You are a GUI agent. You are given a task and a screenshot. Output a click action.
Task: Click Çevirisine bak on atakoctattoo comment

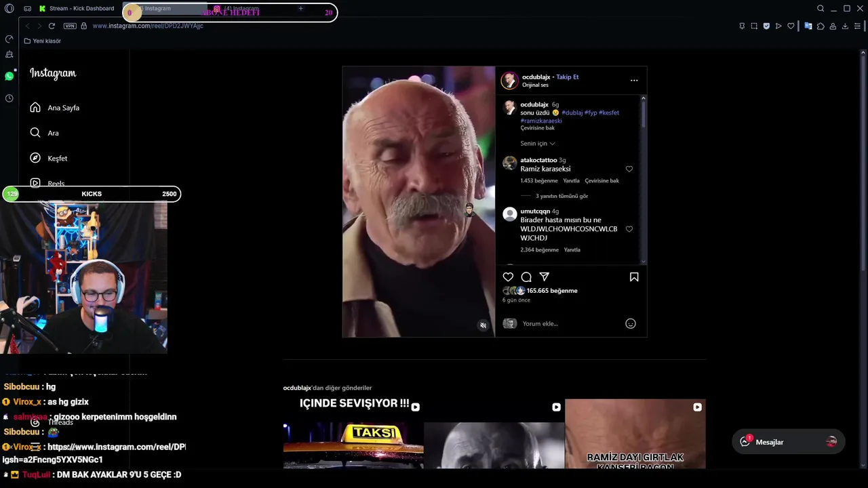pos(601,181)
